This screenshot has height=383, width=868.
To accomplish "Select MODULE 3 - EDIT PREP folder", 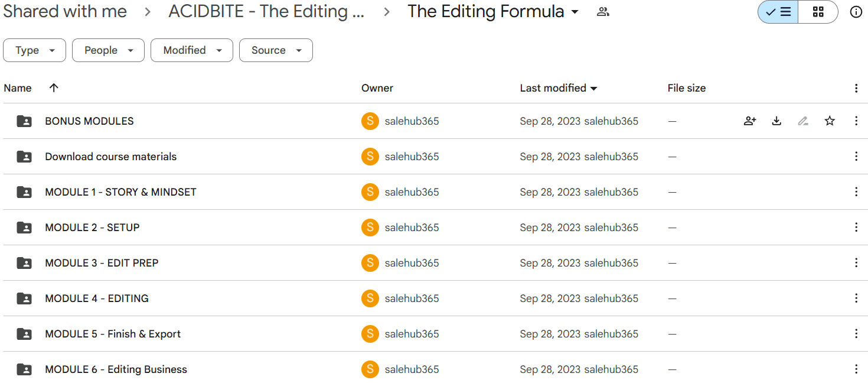I will (434, 263).
